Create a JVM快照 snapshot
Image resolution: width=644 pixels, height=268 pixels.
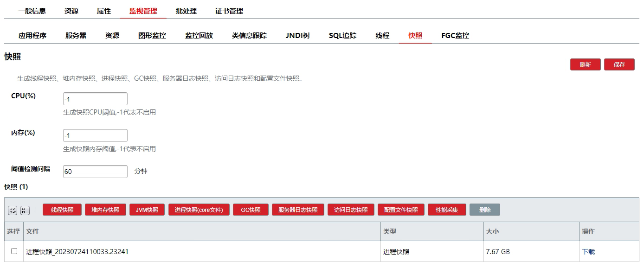(147, 210)
